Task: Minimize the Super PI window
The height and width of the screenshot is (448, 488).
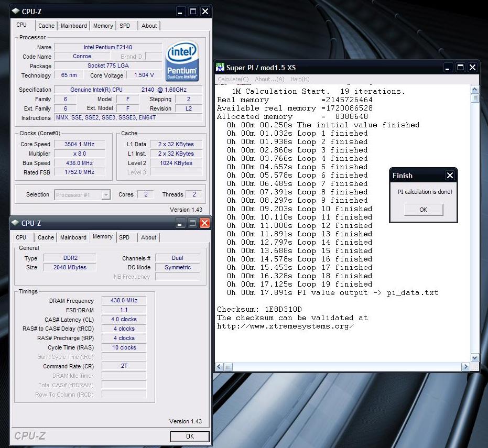Action: pyautogui.click(x=448, y=68)
